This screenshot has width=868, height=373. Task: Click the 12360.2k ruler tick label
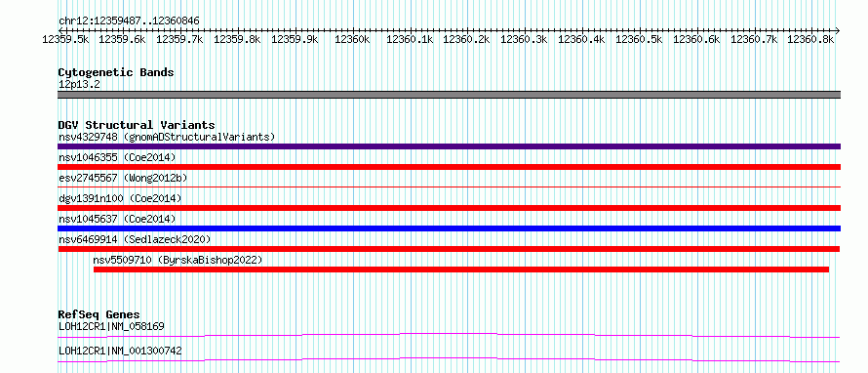click(x=466, y=39)
